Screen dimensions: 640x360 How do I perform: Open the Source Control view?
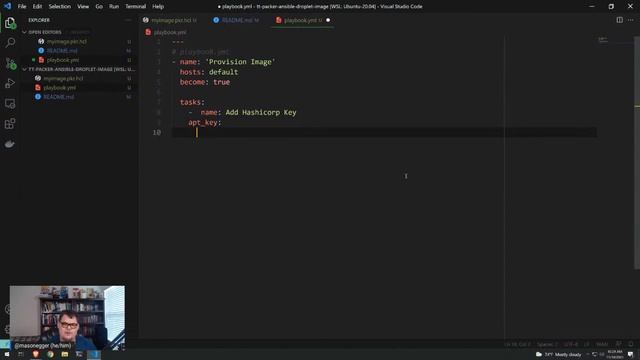10,63
